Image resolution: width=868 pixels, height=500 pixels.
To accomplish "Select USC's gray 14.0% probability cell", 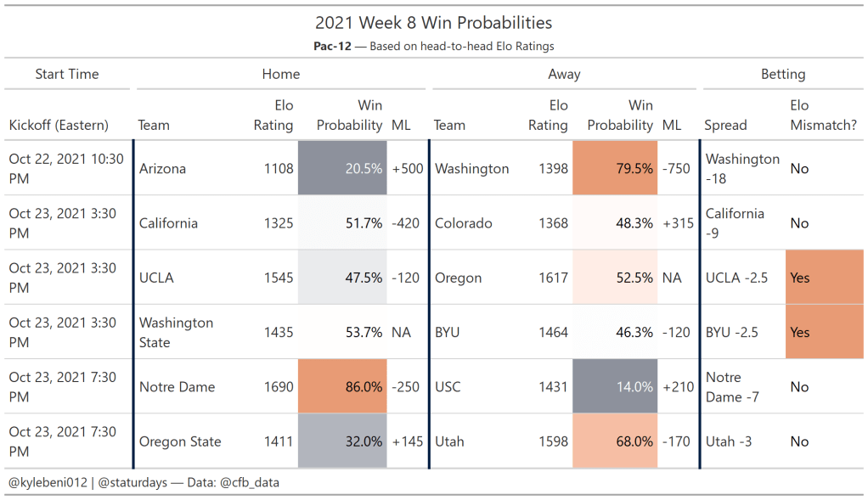I will [x=616, y=387].
